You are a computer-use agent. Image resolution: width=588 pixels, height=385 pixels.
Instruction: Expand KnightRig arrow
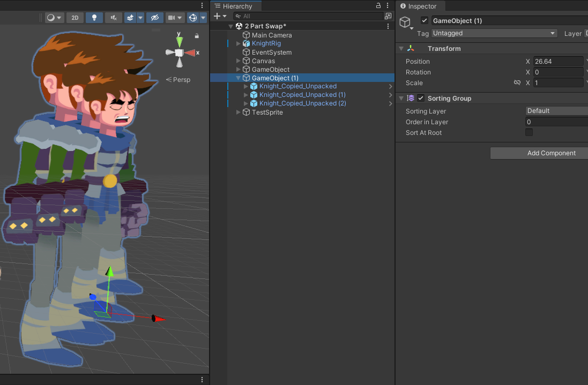click(238, 44)
